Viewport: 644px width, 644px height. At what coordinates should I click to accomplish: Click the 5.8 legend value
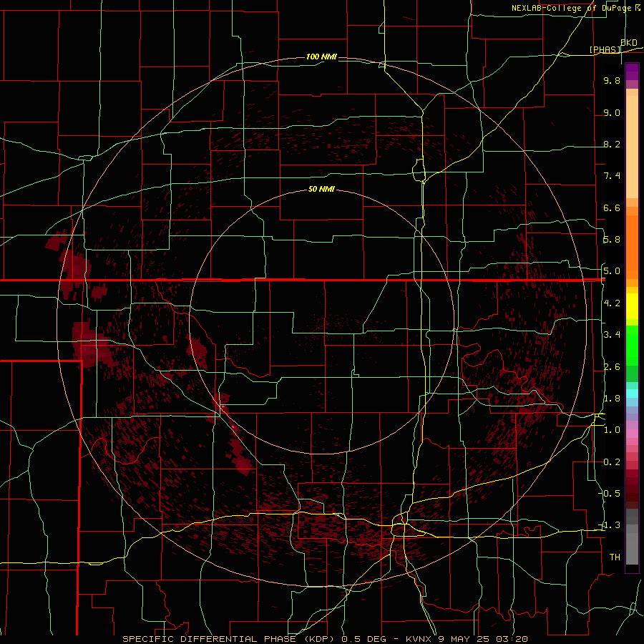(x=612, y=239)
